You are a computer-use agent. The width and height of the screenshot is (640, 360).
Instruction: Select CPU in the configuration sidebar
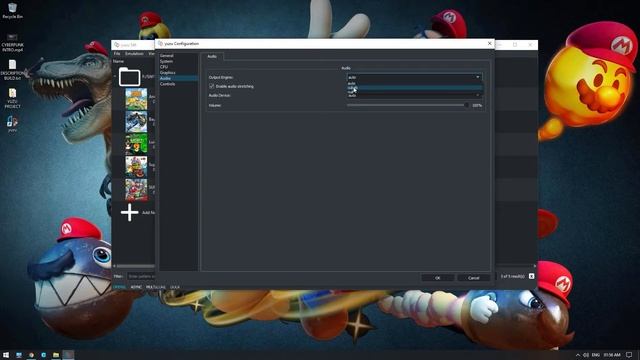tap(164, 67)
